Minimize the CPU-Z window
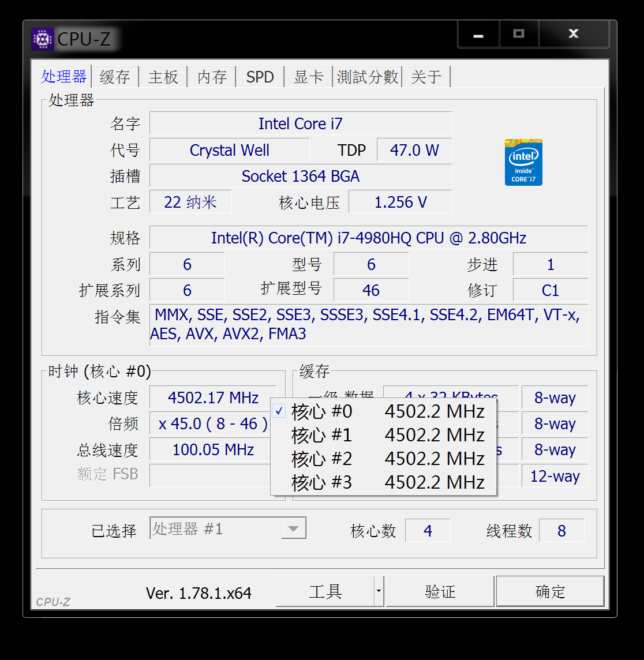Image resolution: width=644 pixels, height=660 pixels. click(478, 33)
